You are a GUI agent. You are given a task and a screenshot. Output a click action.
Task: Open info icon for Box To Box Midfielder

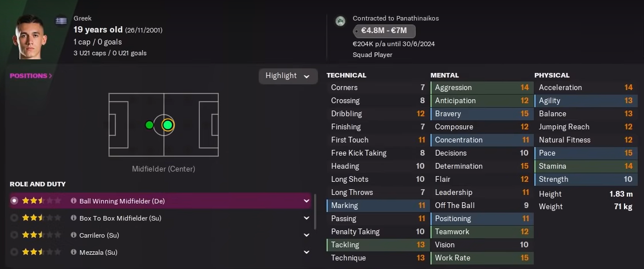[x=74, y=218]
